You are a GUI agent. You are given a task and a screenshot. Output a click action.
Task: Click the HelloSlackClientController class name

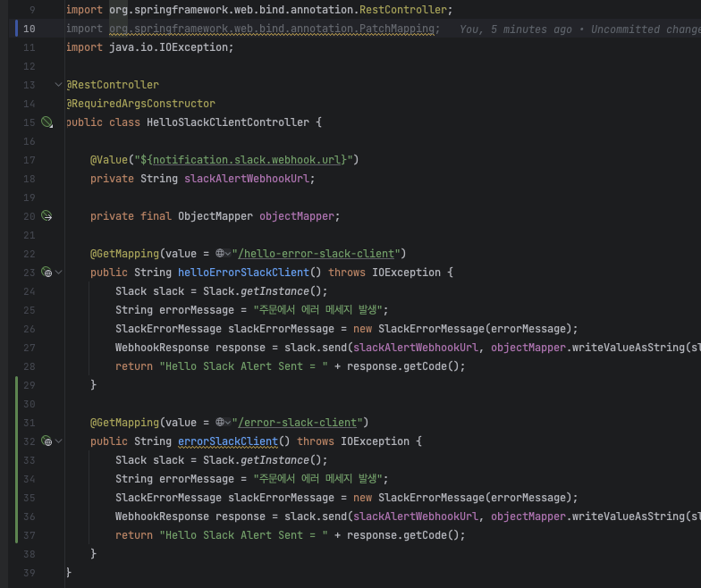(228, 122)
